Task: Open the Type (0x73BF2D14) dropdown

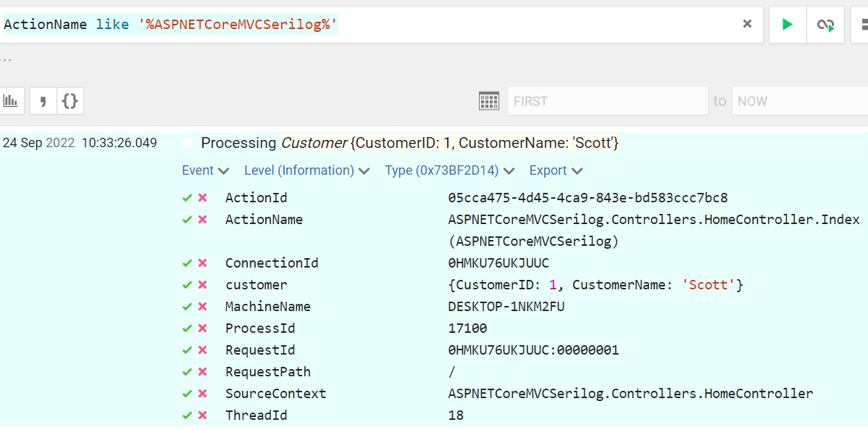Action: coord(449,170)
